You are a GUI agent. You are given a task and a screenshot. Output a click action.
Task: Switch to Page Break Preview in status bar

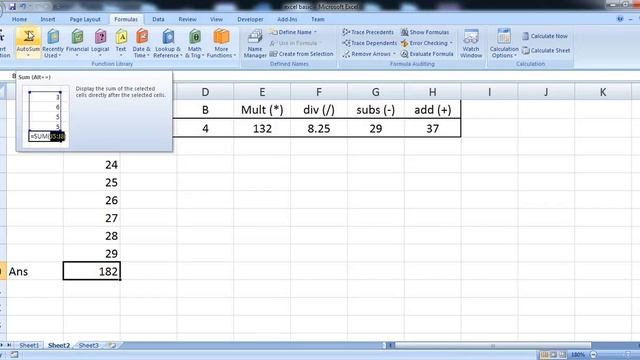coord(562,355)
